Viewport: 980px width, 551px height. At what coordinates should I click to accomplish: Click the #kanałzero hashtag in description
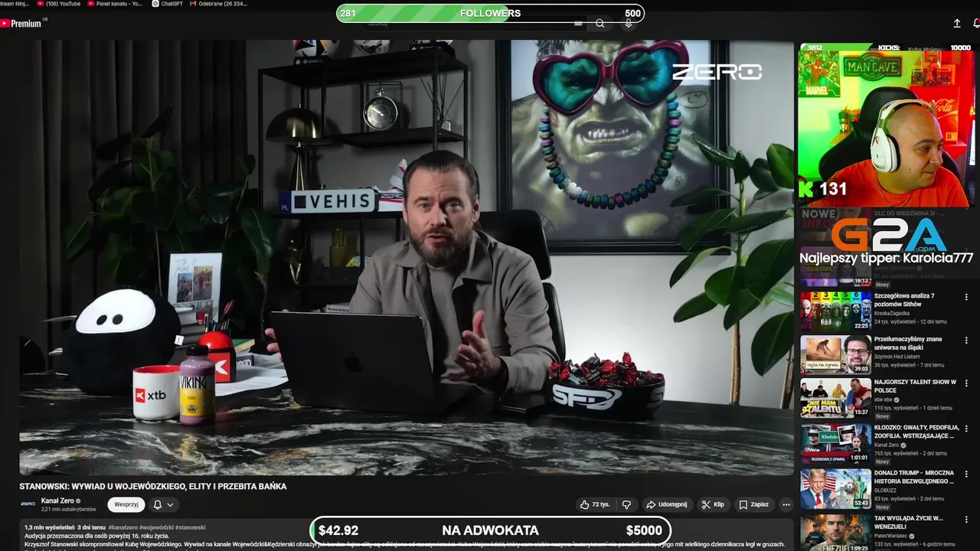click(122, 527)
